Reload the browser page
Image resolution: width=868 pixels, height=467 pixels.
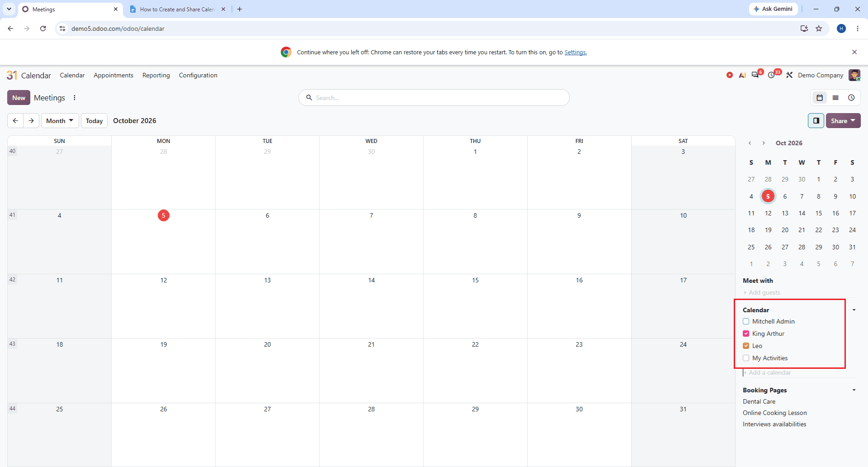(x=43, y=29)
